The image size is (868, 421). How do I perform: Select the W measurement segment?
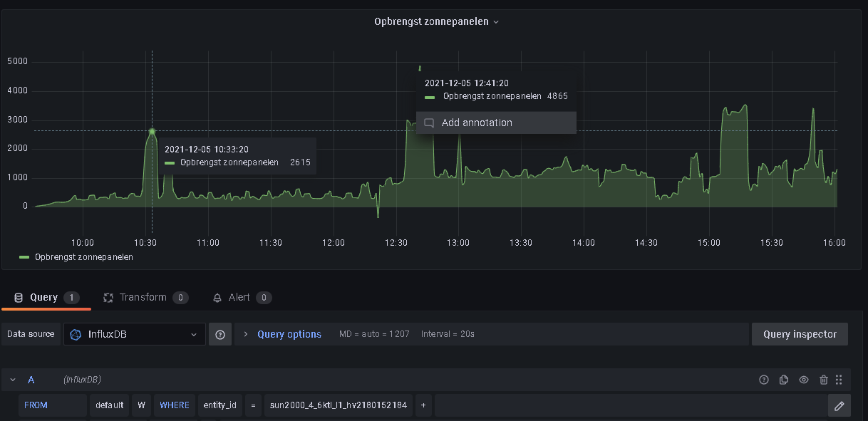(x=142, y=405)
